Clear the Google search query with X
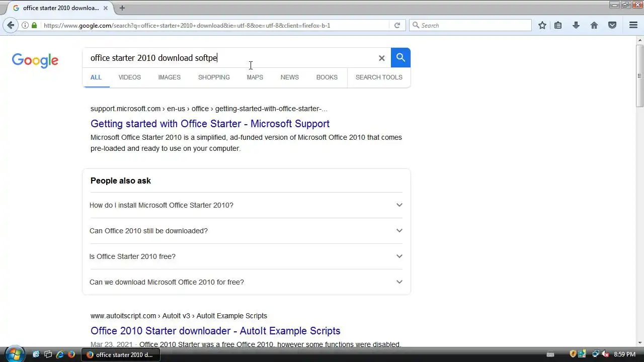Screen dimensions: 644x362 [x=381, y=58]
